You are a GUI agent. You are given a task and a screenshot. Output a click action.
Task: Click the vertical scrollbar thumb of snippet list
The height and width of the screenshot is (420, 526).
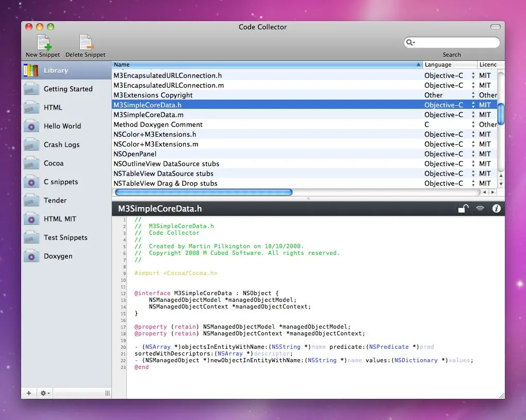(501, 114)
